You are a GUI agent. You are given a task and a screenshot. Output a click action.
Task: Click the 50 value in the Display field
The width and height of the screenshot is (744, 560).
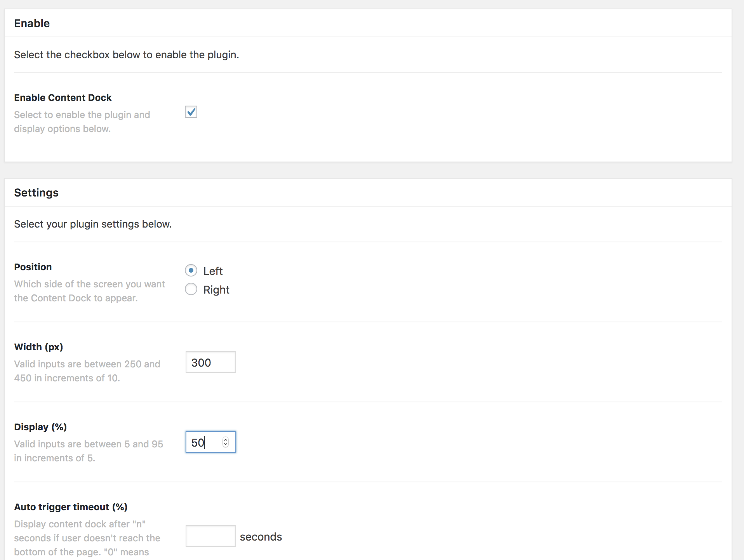click(x=198, y=442)
